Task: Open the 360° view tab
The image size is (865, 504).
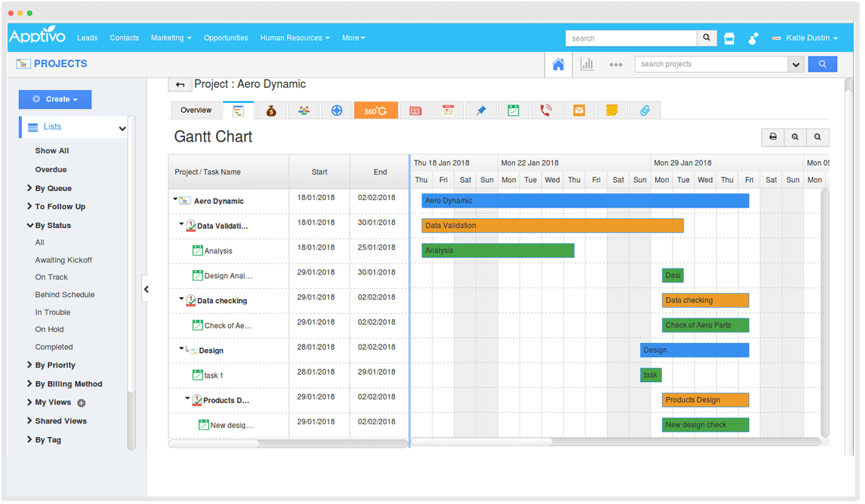Action: 375,111
